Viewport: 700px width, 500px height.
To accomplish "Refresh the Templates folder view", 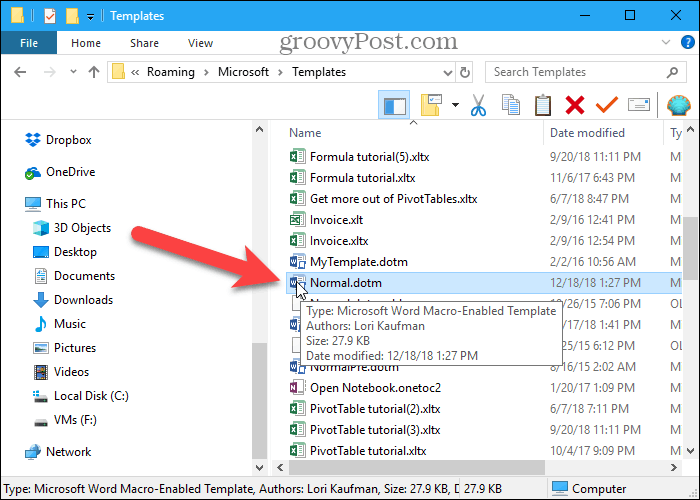I will click(465, 72).
